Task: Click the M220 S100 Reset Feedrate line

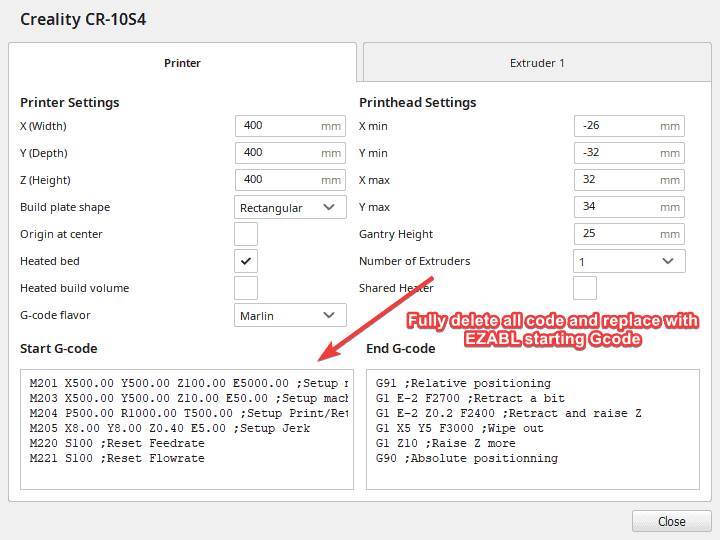Action: (117, 444)
